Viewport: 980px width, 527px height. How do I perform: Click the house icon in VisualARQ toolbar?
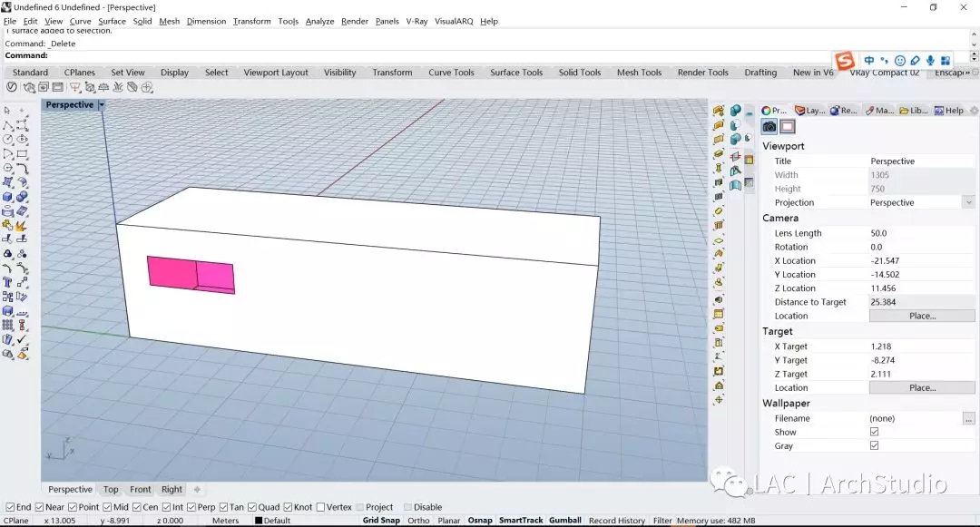(x=719, y=385)
